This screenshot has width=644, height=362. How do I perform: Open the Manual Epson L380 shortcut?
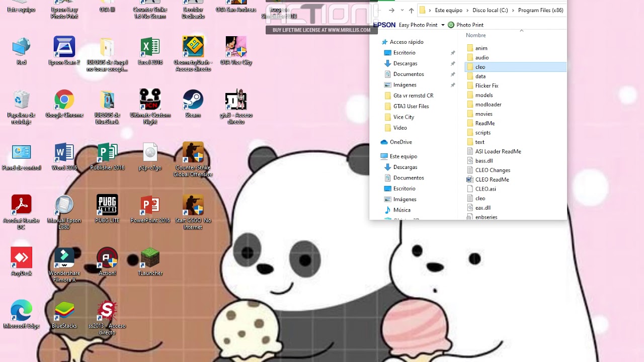64,213
